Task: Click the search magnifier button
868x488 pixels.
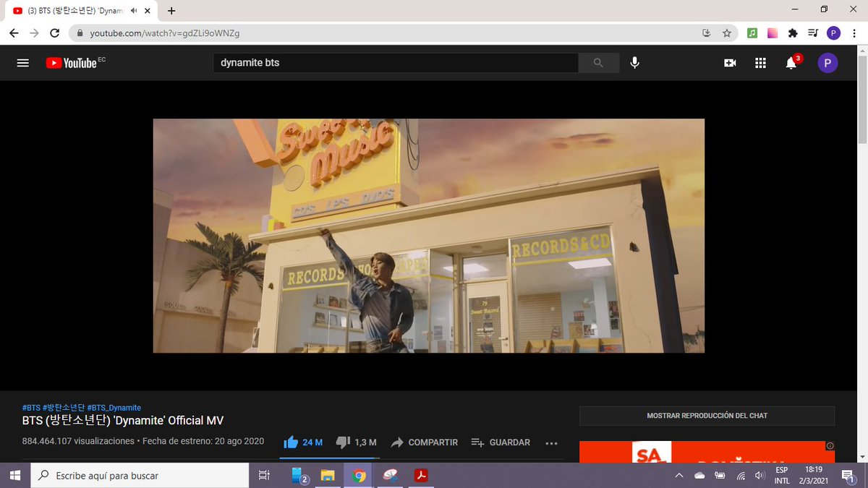Action: point(598,63)
